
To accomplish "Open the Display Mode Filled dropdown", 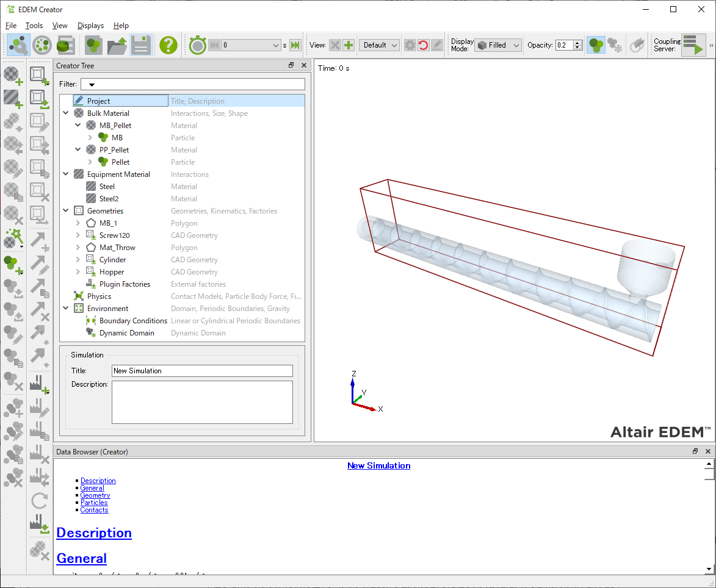I will coord(498,45).
